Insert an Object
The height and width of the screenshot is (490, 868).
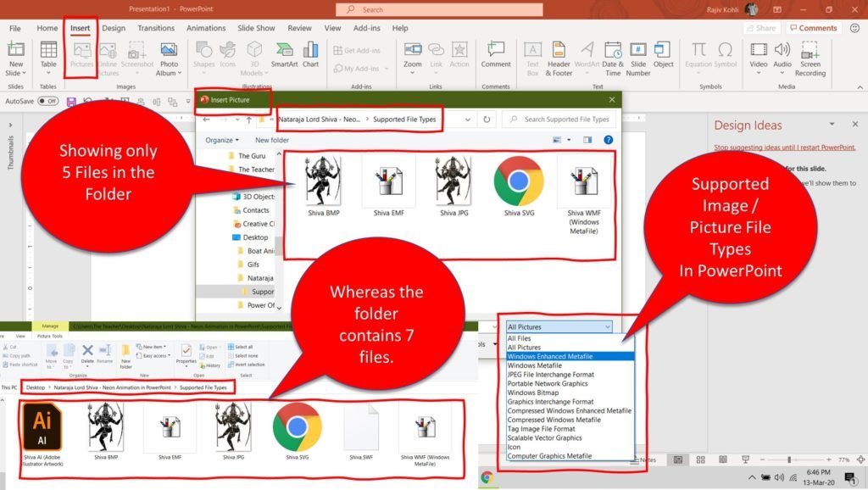coord(663,54)
